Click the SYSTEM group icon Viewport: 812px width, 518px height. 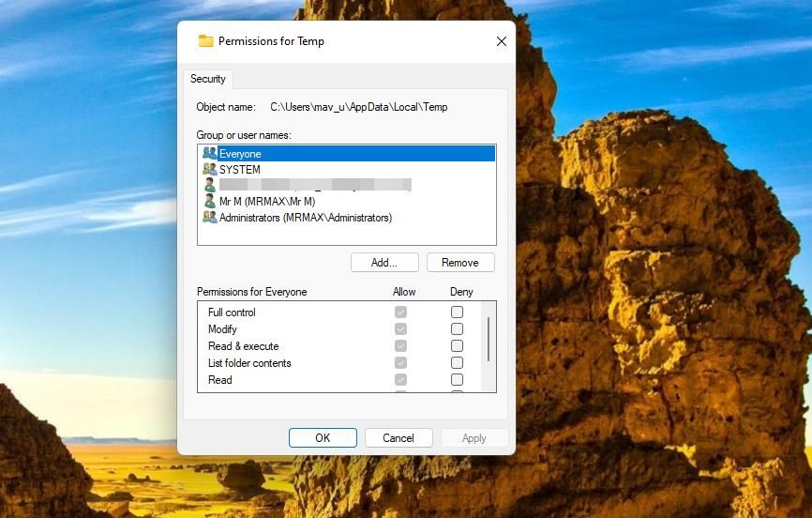coord(209,169)
